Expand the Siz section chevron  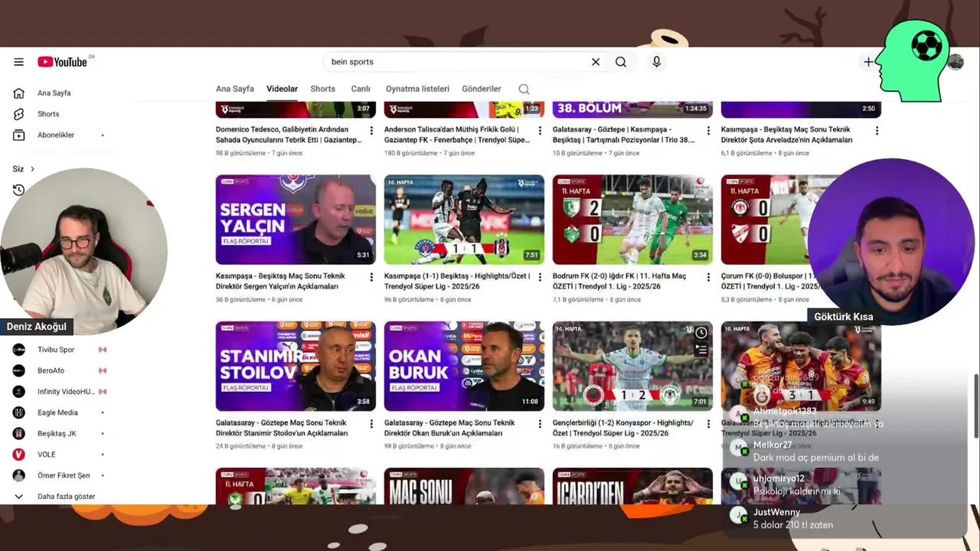[x=32, y=169]
